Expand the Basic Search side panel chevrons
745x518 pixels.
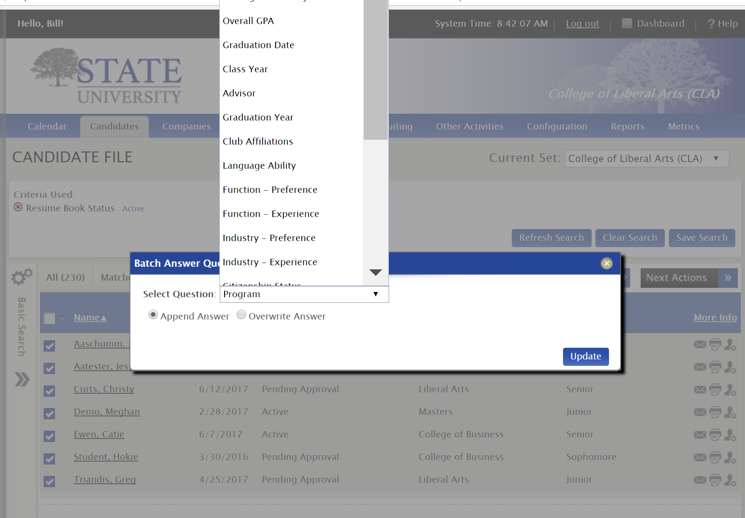tap(22, 379)
